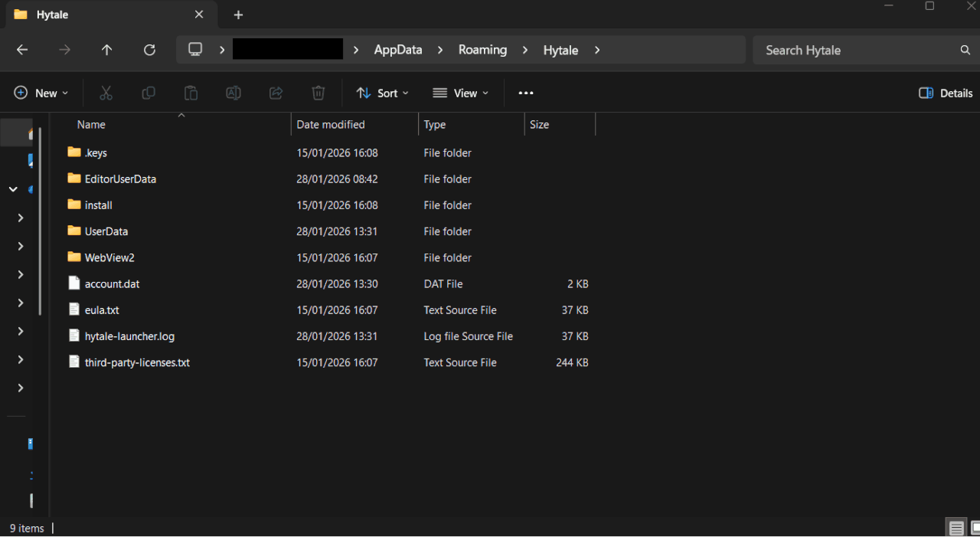The height and width of the screenshot is (537, 980).
Task: Click Roaming in the address bar
Action: click(482, 50)
